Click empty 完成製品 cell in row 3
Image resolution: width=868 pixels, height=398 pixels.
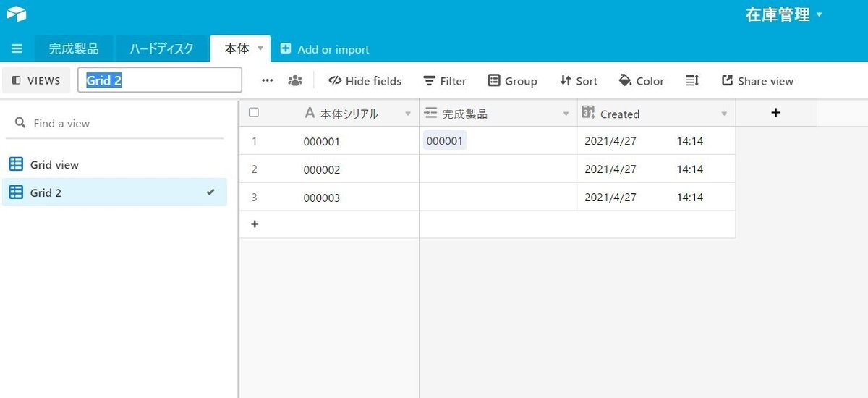pos(498,198)
